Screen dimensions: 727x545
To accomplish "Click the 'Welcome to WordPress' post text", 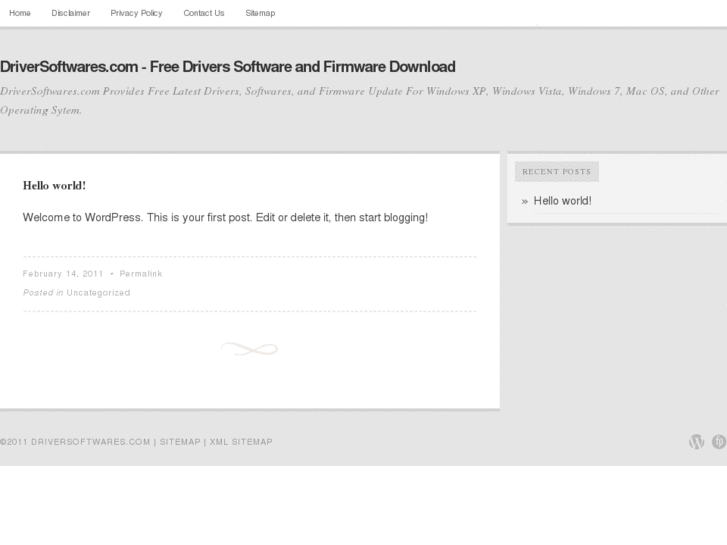I will tap(225, 218).
